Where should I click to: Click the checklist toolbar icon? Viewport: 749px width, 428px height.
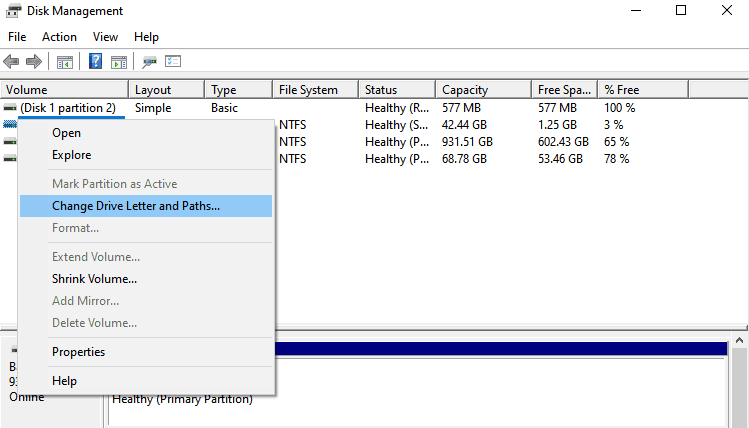click(x=173, y=62)
